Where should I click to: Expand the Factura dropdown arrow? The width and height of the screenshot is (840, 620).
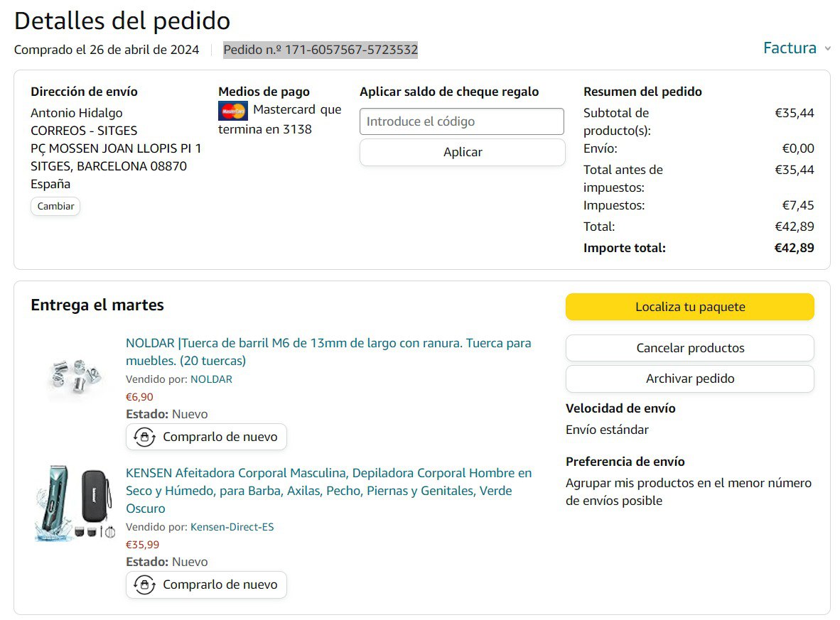[827, 49]
